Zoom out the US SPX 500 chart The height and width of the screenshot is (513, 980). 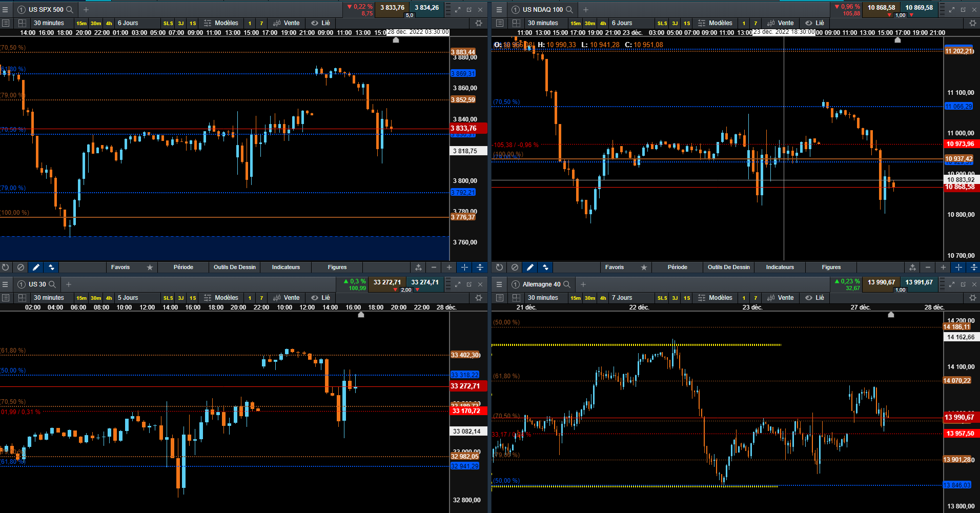pos(434,267)
